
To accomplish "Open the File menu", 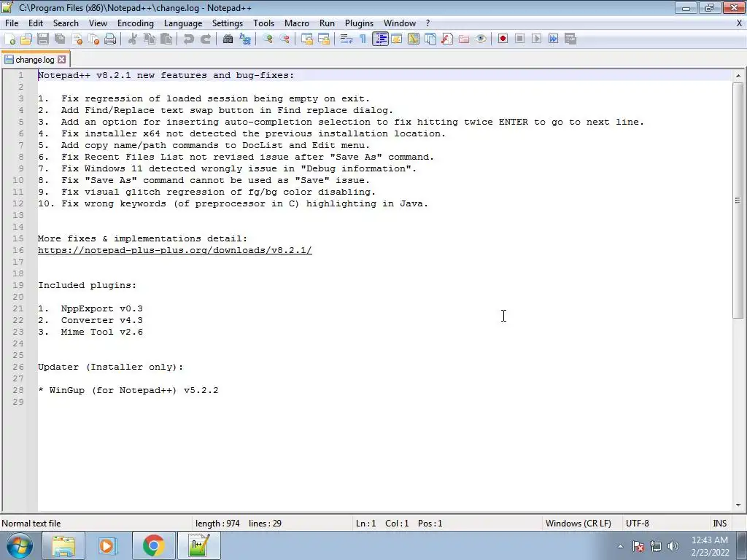I will coord(12,23).
